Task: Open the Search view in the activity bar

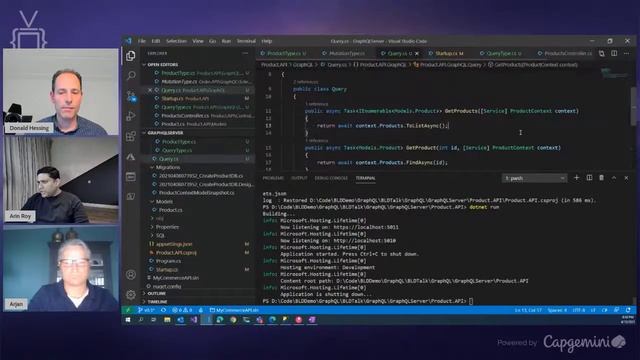Action: [131, 76]
